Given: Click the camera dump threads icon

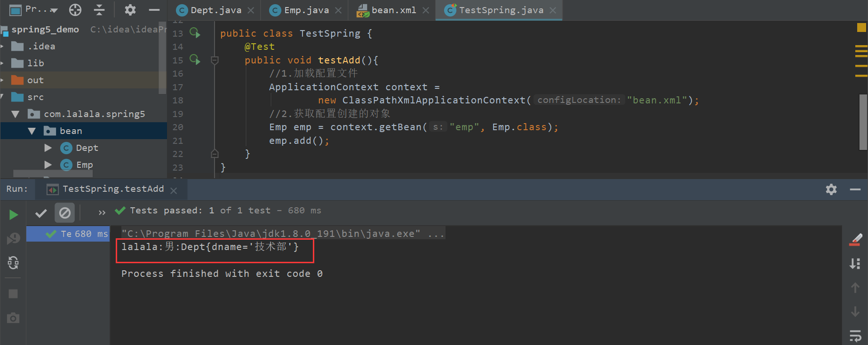Looking at the screenshot, I should [13, 318].
